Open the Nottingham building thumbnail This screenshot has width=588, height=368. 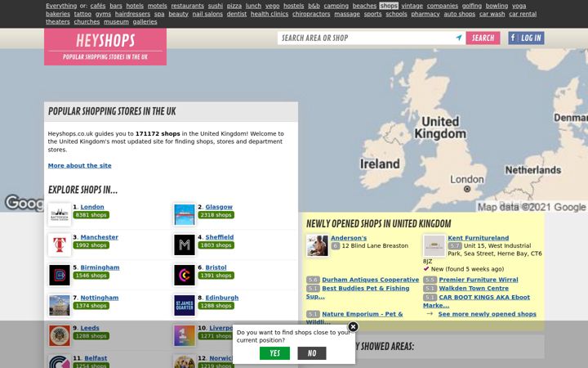tap(60, 305)
